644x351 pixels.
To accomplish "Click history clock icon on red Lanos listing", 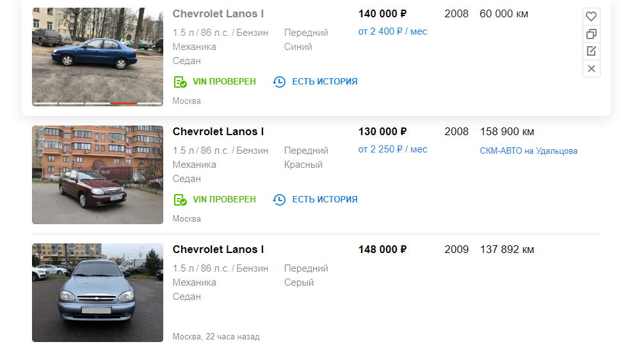I will pos(279,200).
